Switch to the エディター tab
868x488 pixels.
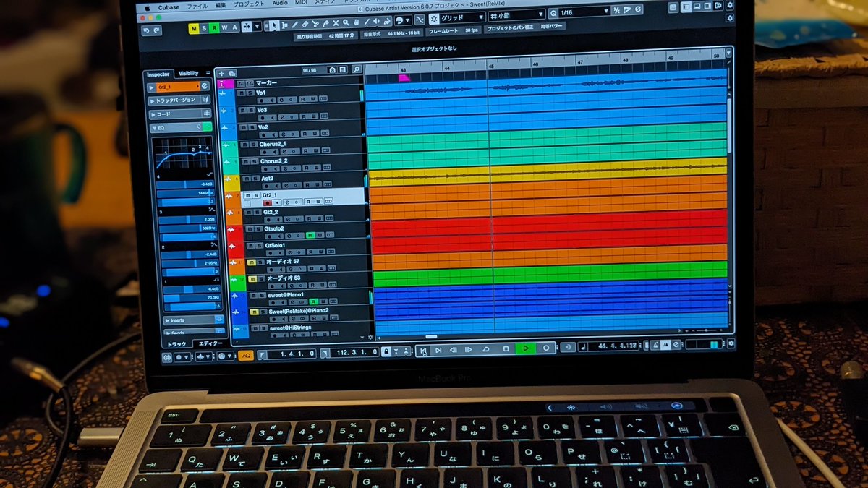click(x=210, y=343)
